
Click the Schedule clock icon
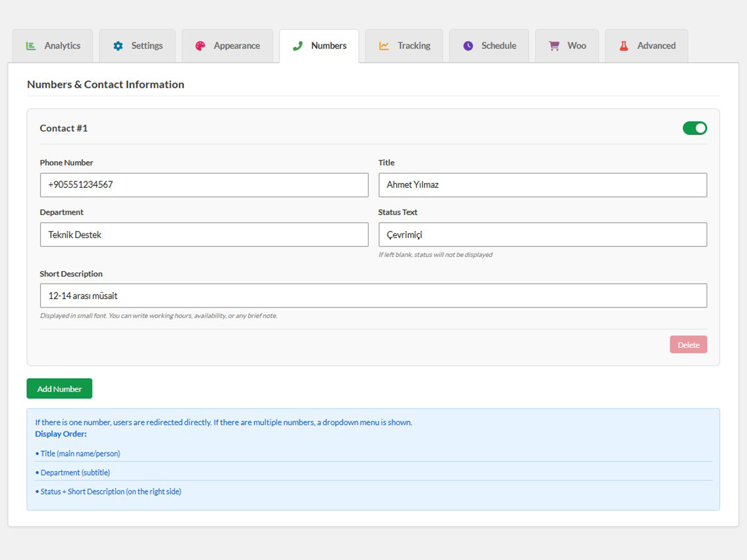click(x=468, y=46)
